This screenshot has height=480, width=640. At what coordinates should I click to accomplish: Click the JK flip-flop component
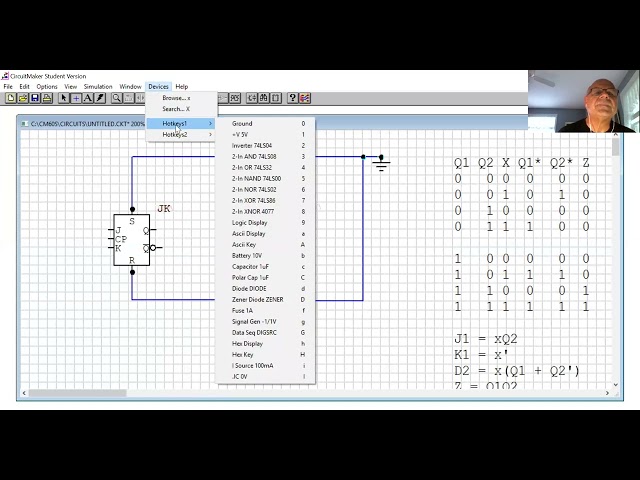pos(132,240)
